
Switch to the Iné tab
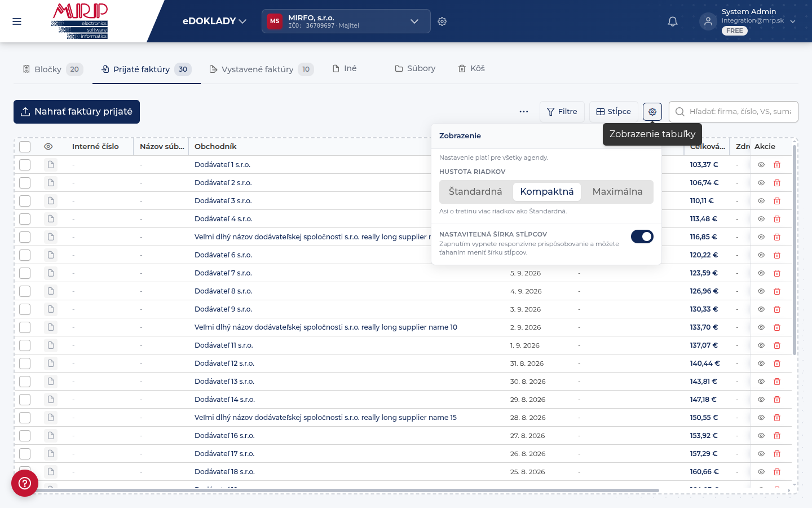click(345, 69)
